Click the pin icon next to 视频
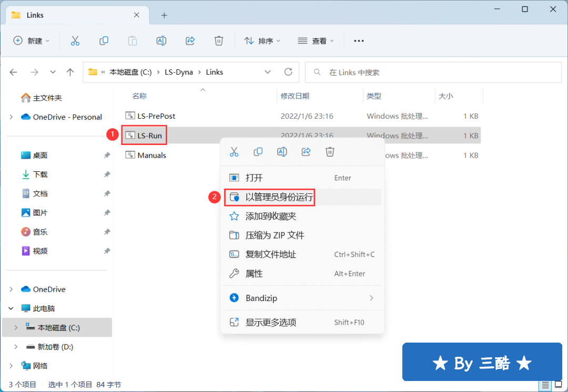The height and width of the screenshot is (392, 568). click(x=107, y=251)
